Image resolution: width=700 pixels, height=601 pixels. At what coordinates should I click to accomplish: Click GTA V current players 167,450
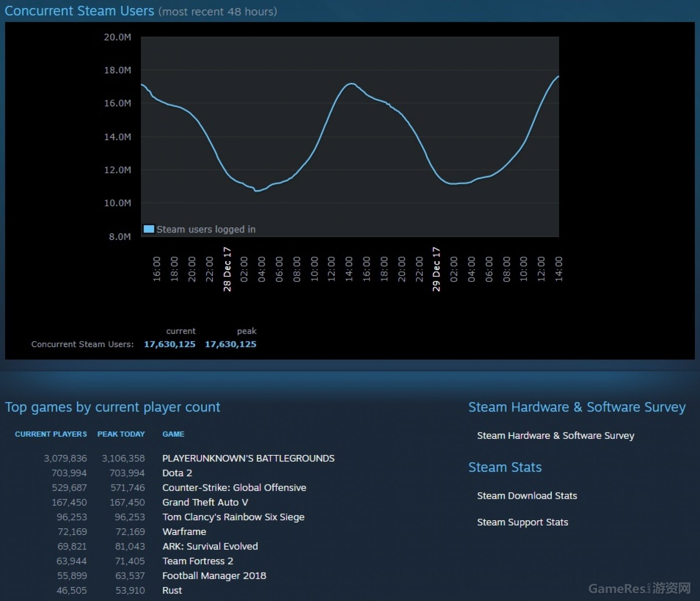pos(69,502)
